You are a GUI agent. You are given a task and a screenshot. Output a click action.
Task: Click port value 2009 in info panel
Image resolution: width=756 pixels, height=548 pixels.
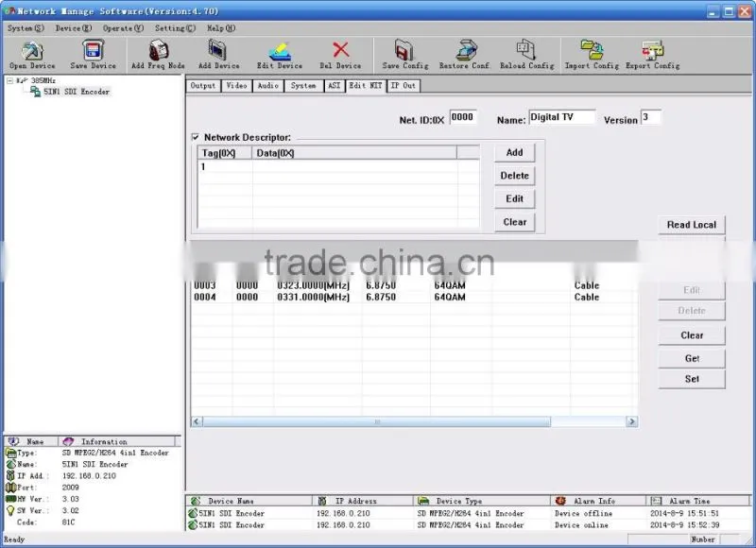pos(70,488)
